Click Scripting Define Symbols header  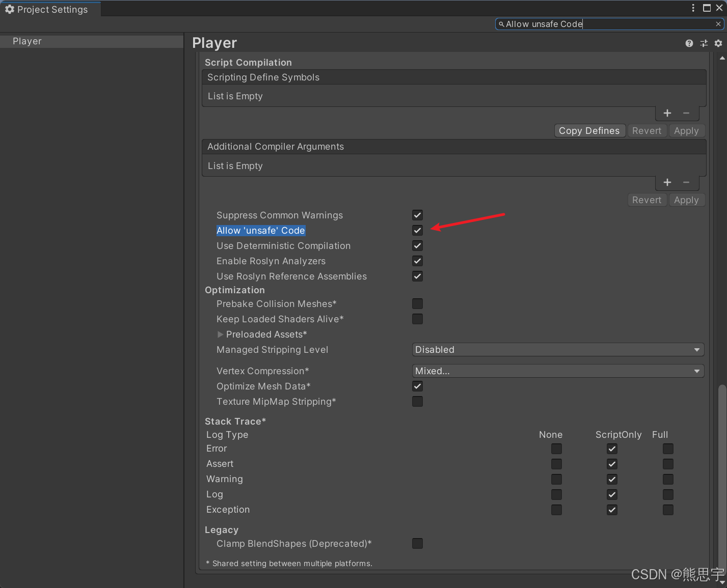coord(454,77)
